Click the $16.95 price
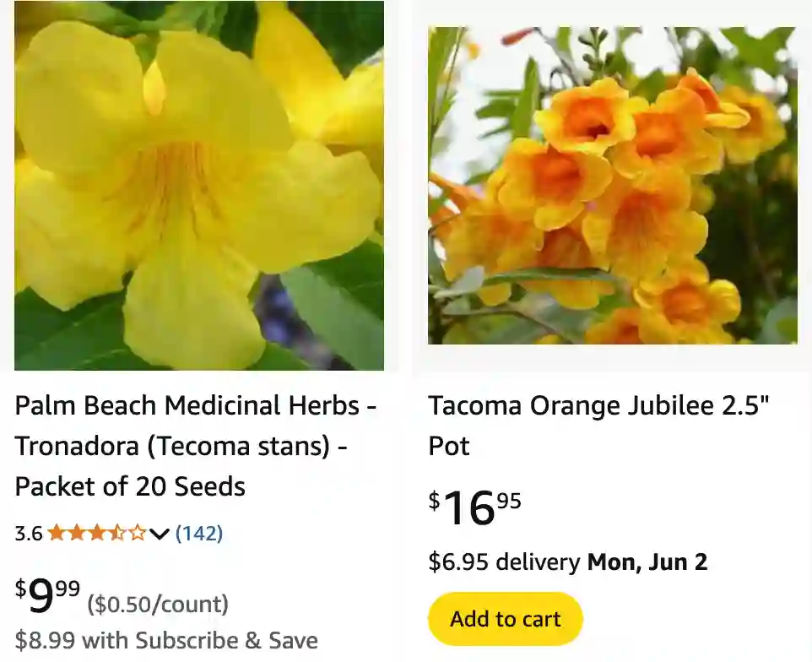The image size is (812, 662). point(474,508)
